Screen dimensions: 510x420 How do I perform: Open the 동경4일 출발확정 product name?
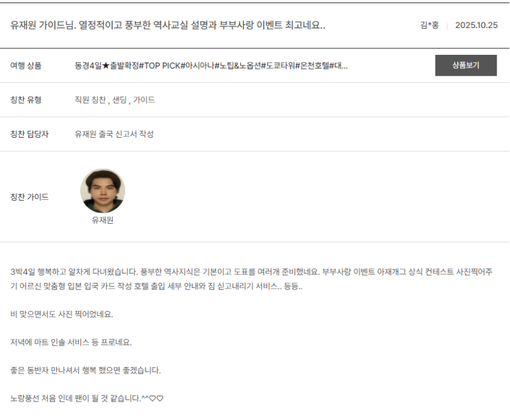pos(211,66)
